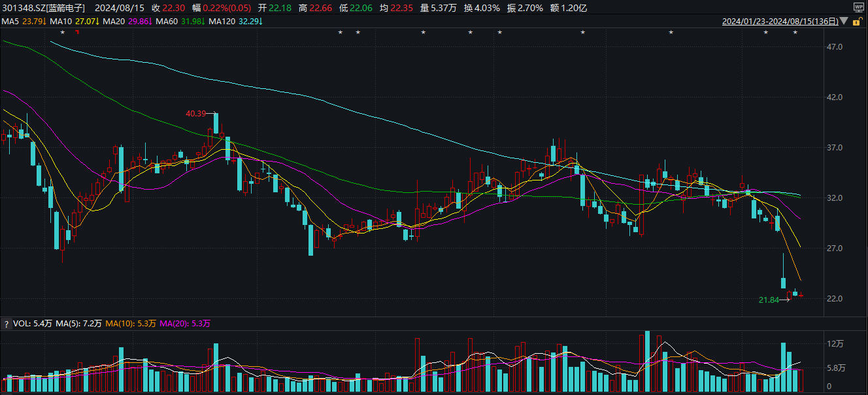Click the 21.84 low price marker
868x395 pixels.
768,300
